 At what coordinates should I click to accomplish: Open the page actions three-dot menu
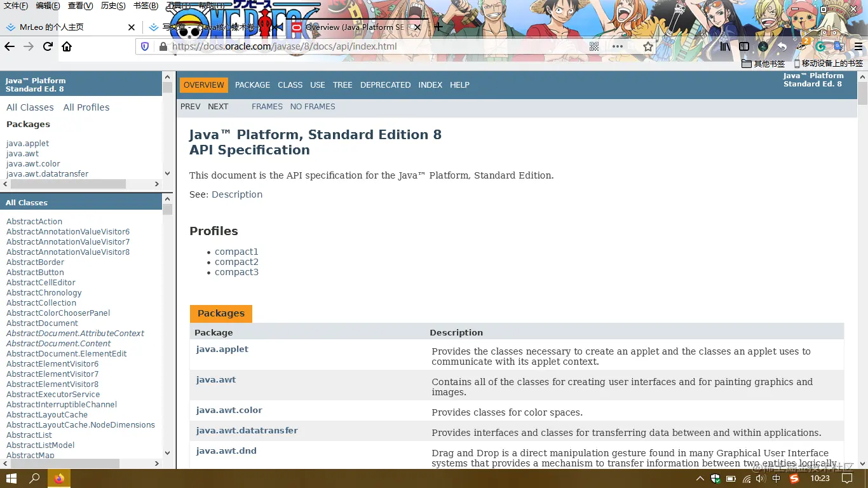point(617,46)
